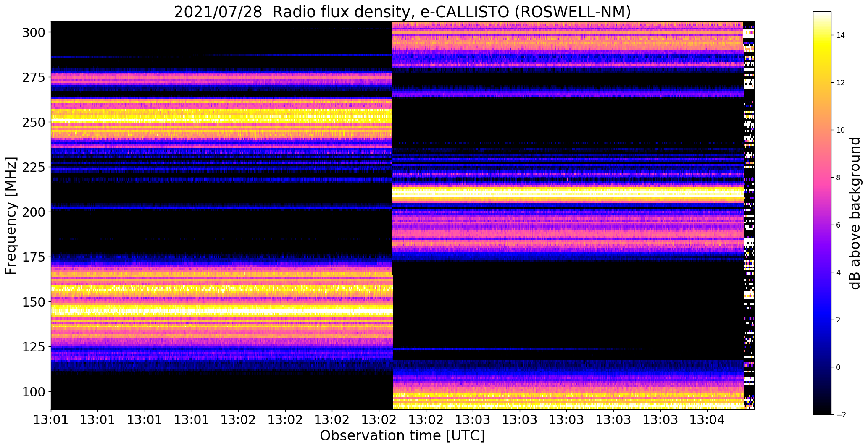
Task: Select the 14 tick on the colorbar scale
Action: point(841,35)
